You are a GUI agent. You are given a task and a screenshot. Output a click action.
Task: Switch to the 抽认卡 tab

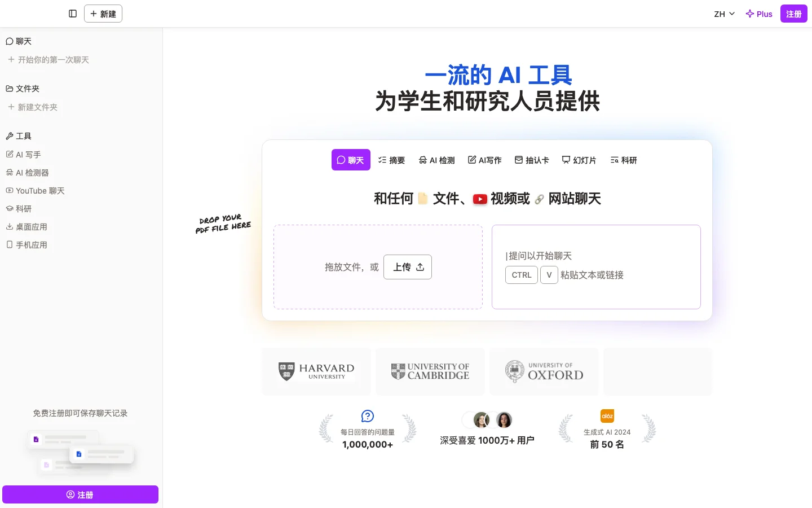click(532, 160)
